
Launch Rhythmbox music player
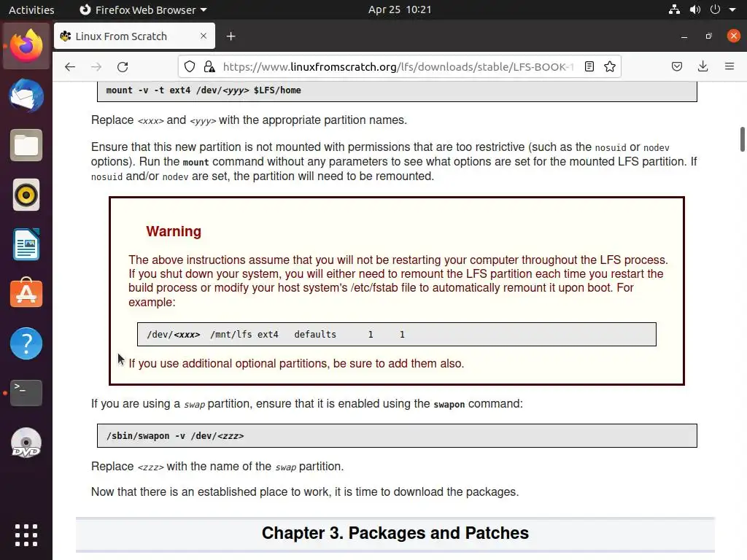click(26, 195)
